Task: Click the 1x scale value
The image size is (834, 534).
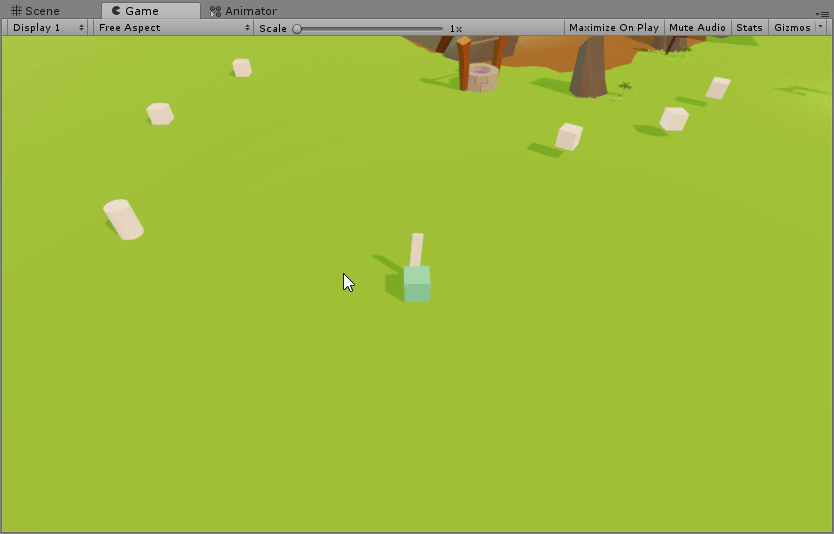Action: pyautogui.click(x=456, y=29)
